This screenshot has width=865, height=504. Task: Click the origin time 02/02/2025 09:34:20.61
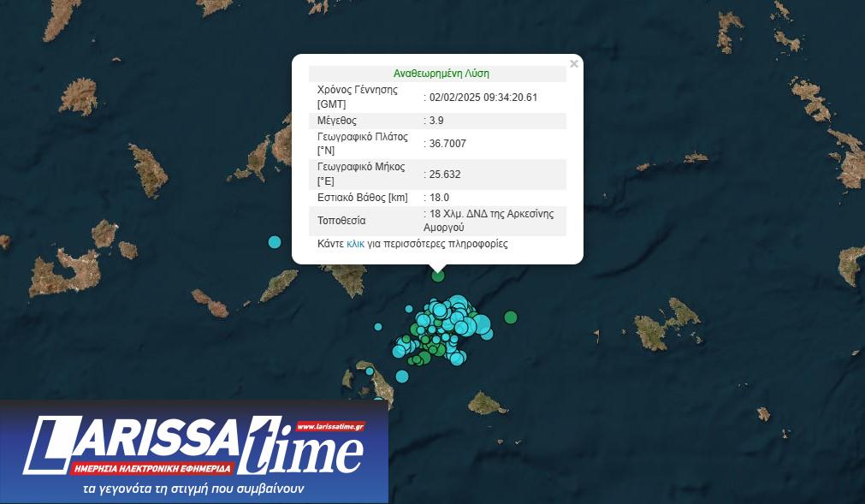483,97
